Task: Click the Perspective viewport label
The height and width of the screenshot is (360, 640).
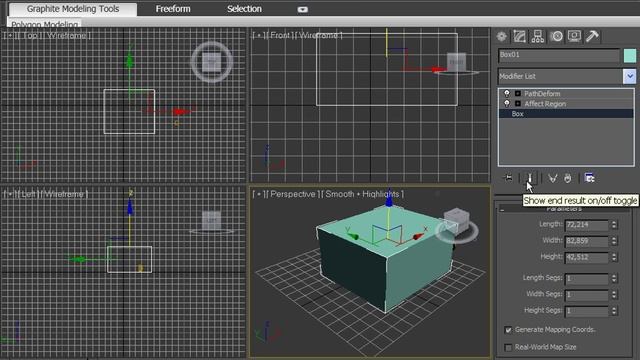Action: [x=293, y=194]
